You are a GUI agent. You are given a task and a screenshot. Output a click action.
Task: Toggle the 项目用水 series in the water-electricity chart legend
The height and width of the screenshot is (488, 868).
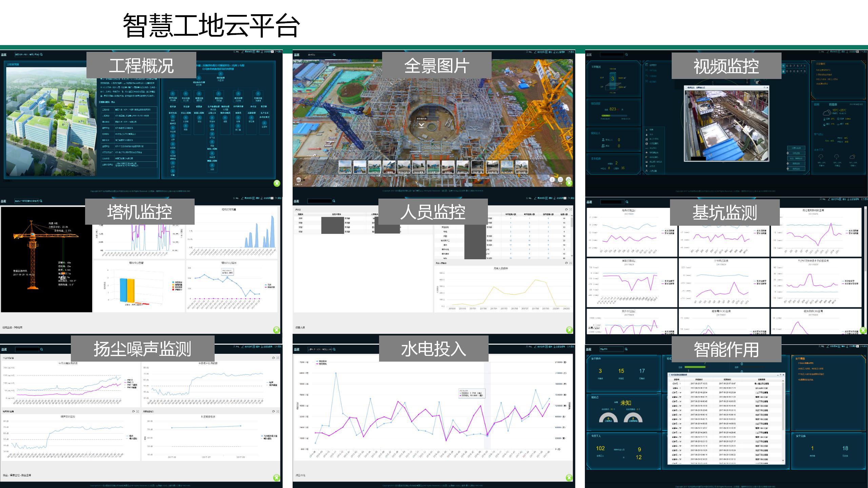click(x=321, y=361)
